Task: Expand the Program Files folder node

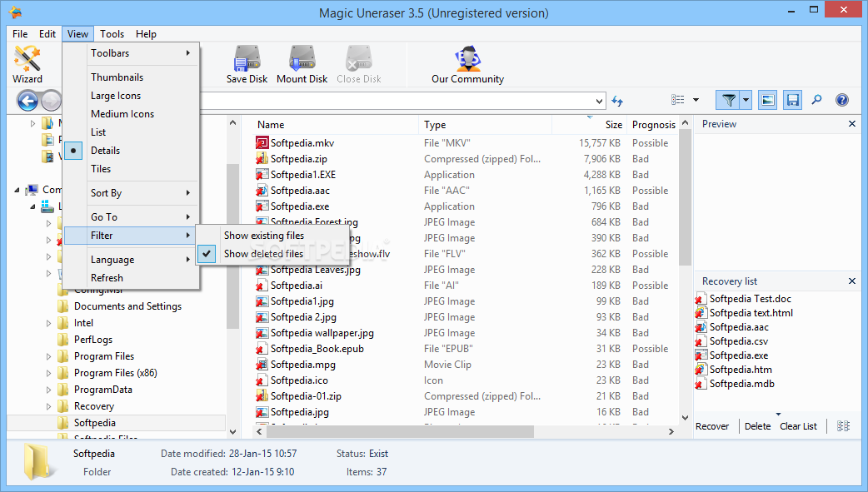Action: pyautogui.click(x=48, y=356)
